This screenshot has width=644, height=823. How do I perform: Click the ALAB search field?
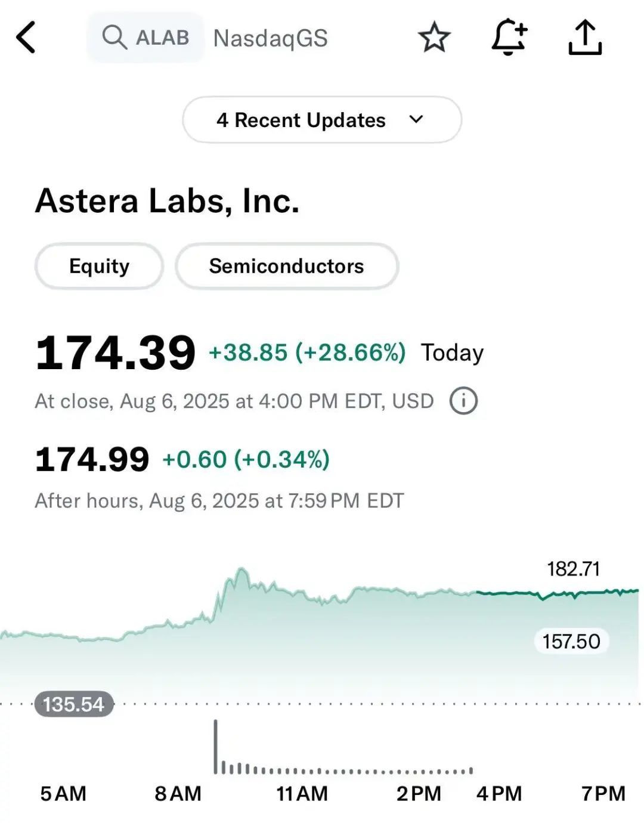(145, 37)
